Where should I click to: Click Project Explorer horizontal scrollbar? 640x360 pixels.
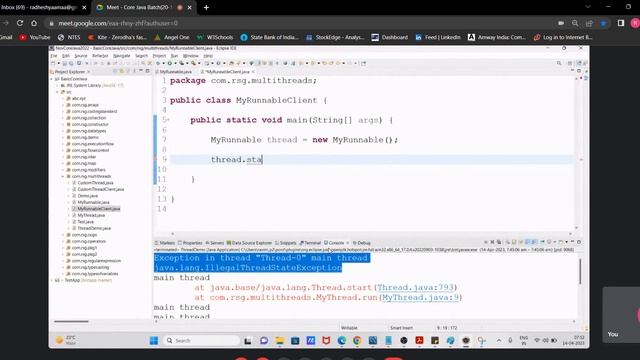pyautogui.click(x=71, y=321)
